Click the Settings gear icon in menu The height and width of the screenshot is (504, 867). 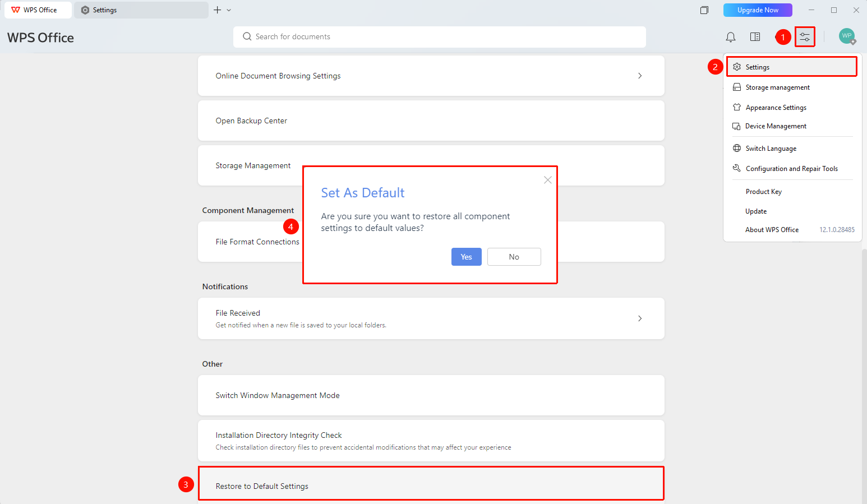[737, 67]
